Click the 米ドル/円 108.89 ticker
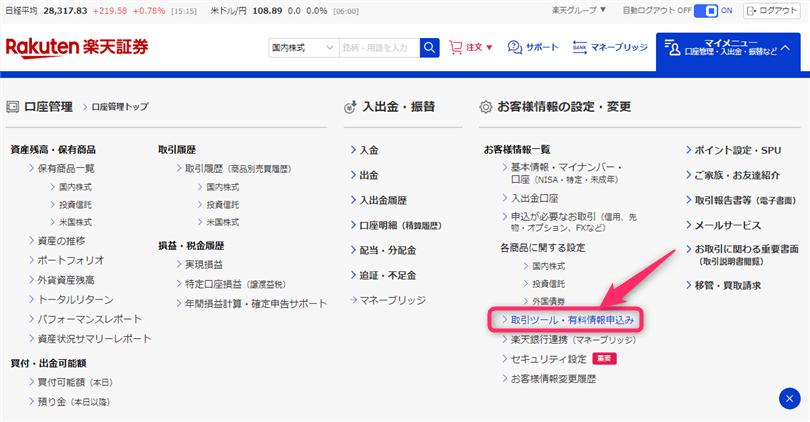 [285, 11]
